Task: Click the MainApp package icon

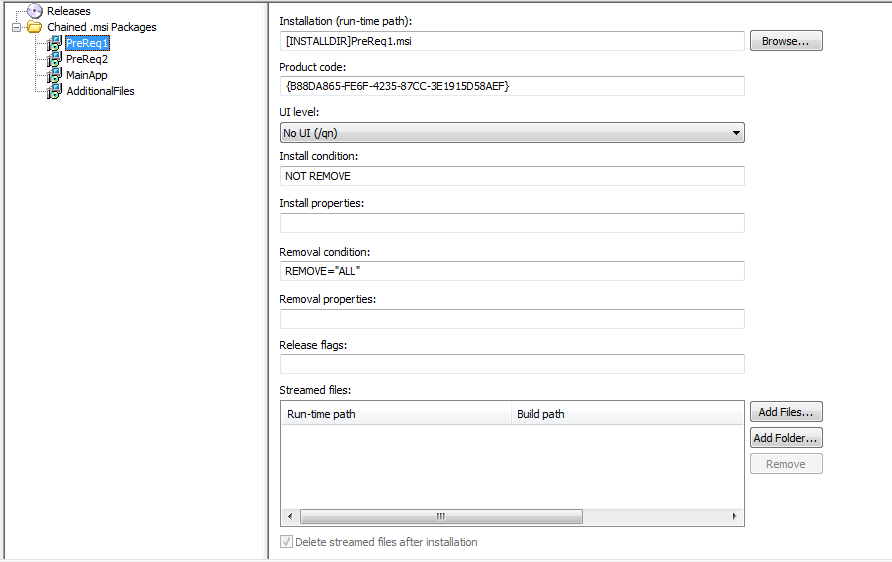Action: click(x=54, y=75)
